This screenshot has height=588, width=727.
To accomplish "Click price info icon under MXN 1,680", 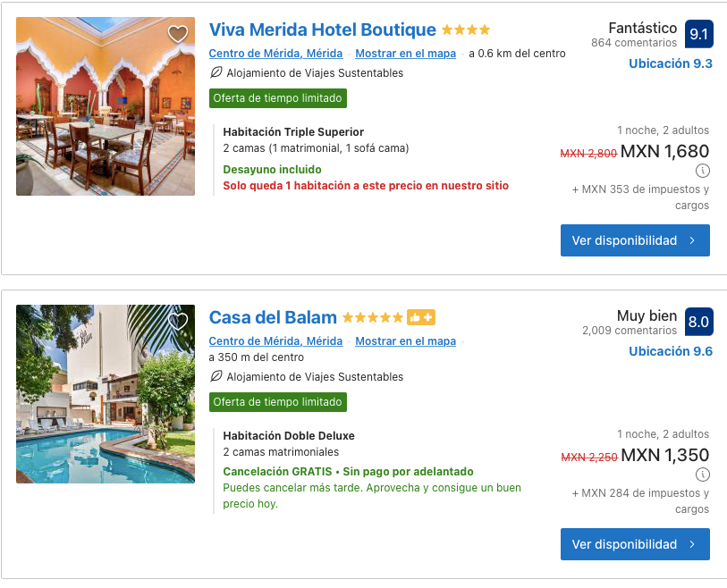I will 702,171.
